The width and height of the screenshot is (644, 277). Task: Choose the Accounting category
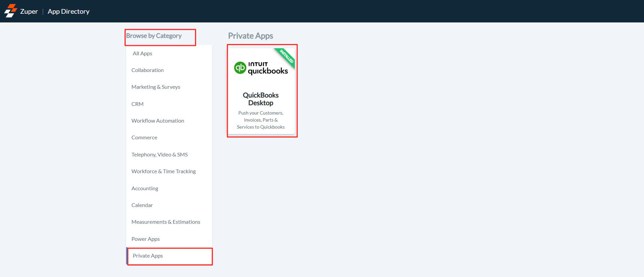pyautogui.click(x=169, y=189)
